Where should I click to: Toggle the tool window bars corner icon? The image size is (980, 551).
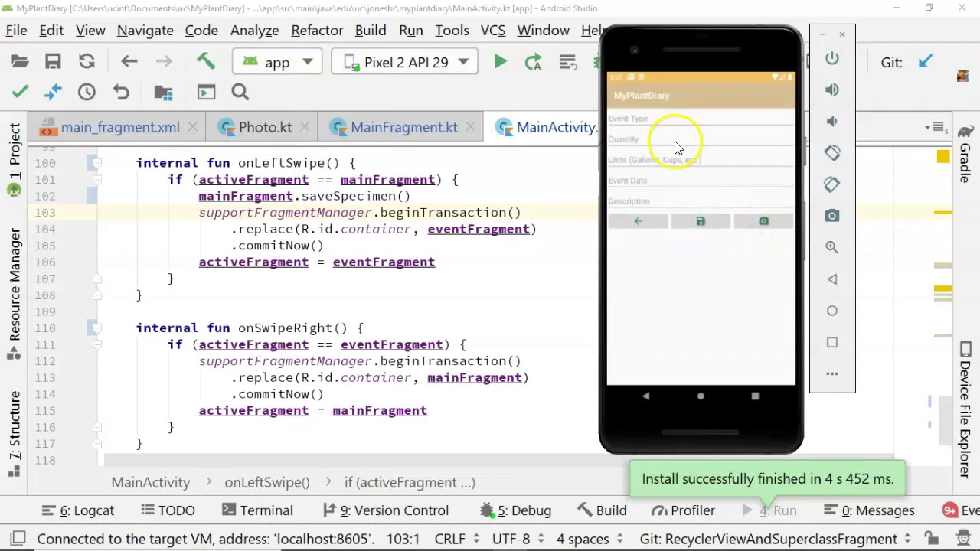17,539
